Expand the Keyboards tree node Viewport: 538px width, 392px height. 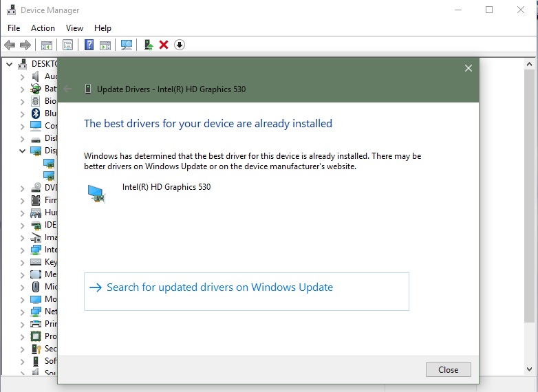pyautogui.click(x=22, y=262)
